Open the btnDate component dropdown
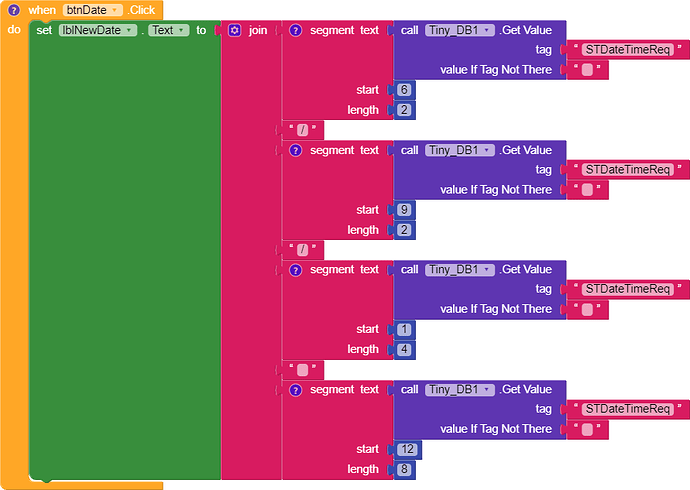The image size is (690, 490). (93, 10)
